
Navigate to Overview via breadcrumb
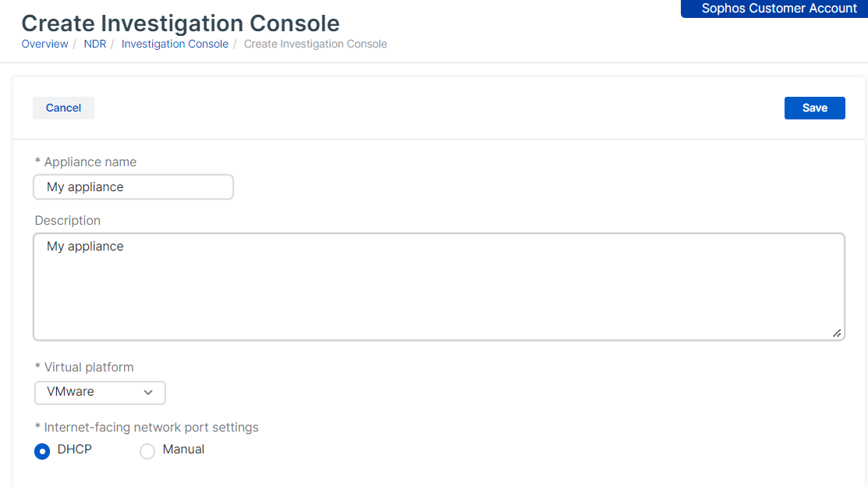click(44, 44)
